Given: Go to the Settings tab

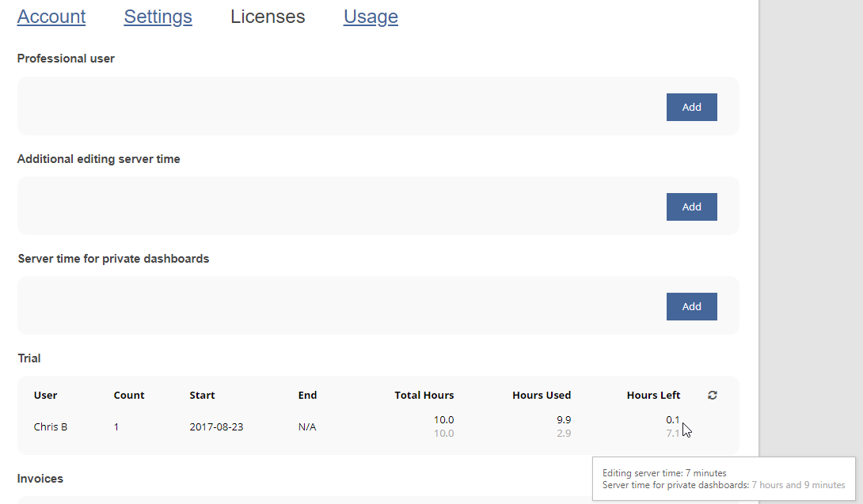Looking at the screenshot, I should pos(158,17).
